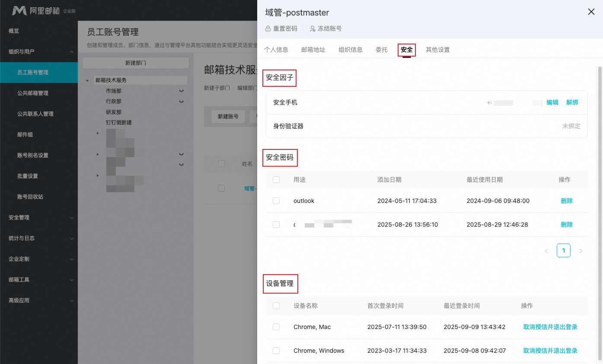Click chevron icon beside 行政部 department

182,101
